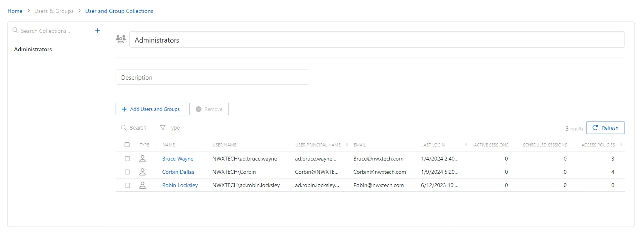Click last login 1/9/2024 cell
The width and height of the screenshot is (644, 232).
(440, 172)
